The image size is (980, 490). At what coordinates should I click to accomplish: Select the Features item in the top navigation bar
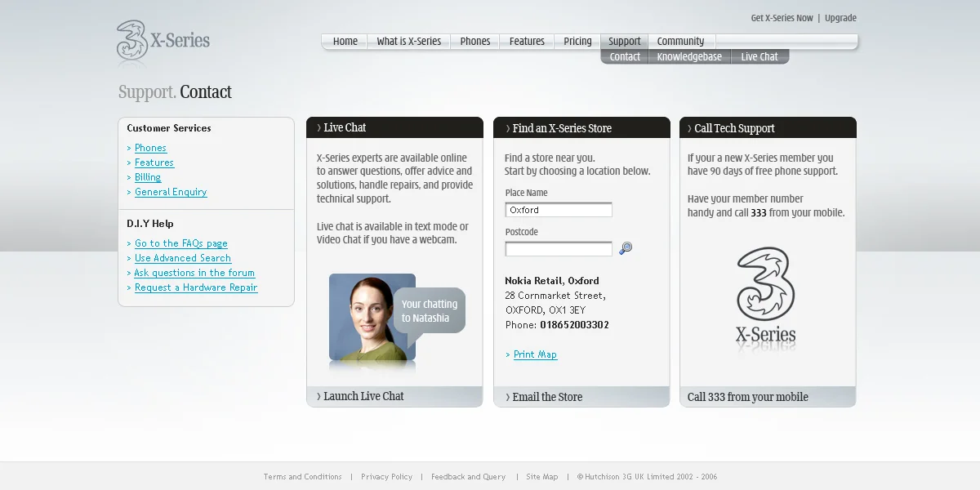tap(527, 42)
